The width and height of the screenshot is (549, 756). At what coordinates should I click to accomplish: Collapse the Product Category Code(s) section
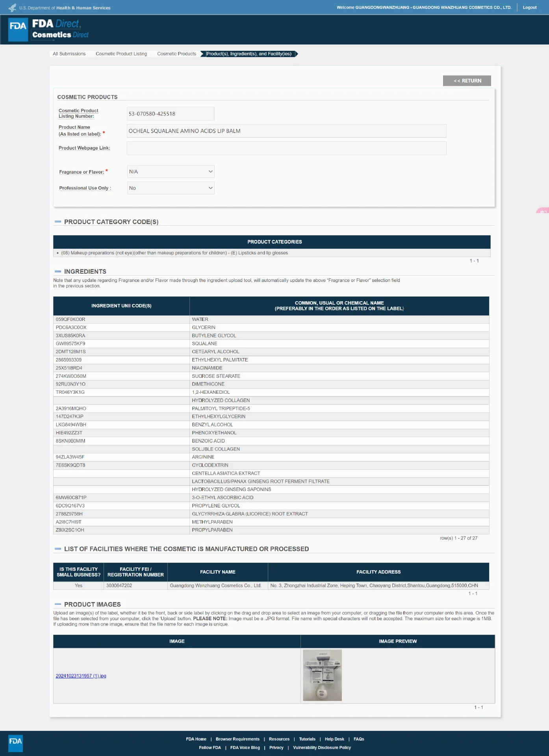58,222
